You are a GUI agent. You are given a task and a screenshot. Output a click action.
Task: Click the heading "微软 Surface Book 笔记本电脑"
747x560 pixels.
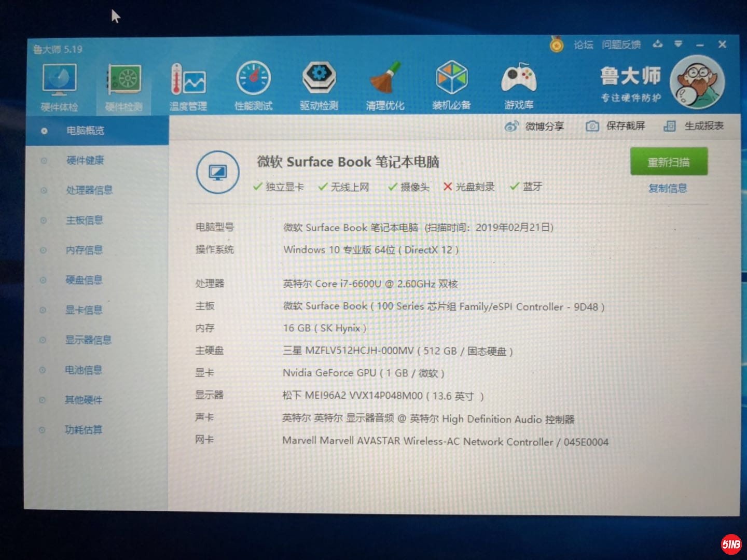[348, 162]
